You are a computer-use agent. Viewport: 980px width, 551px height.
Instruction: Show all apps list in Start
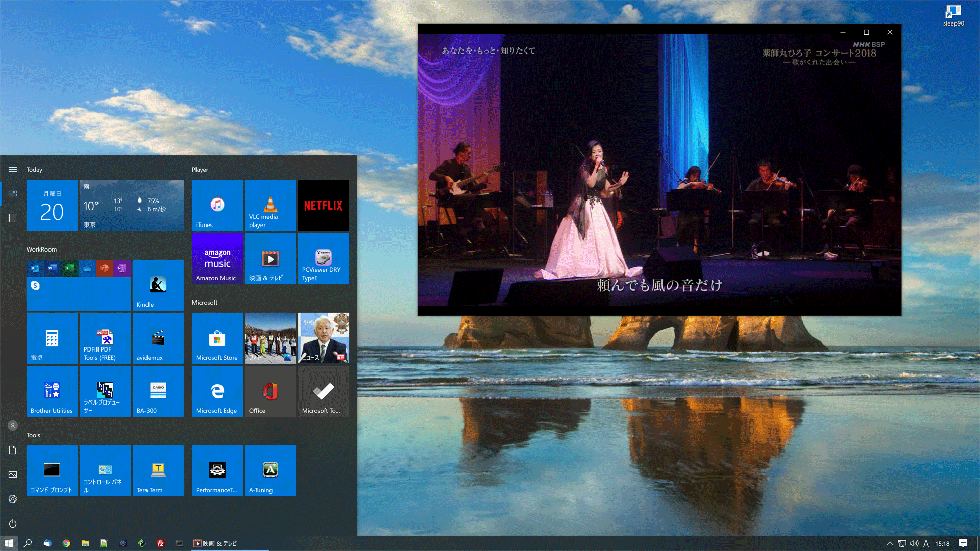point(13,218)
